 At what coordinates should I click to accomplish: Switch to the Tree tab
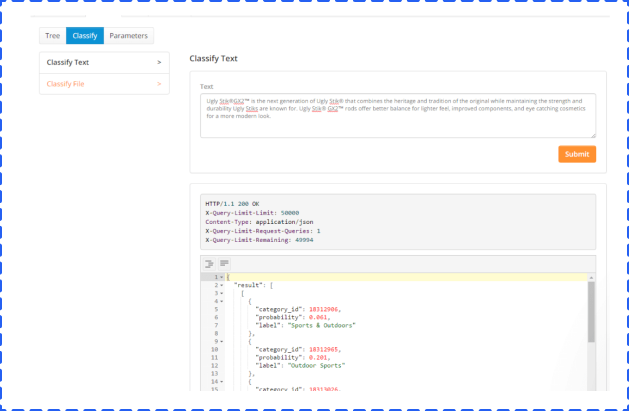click(53, 36)
